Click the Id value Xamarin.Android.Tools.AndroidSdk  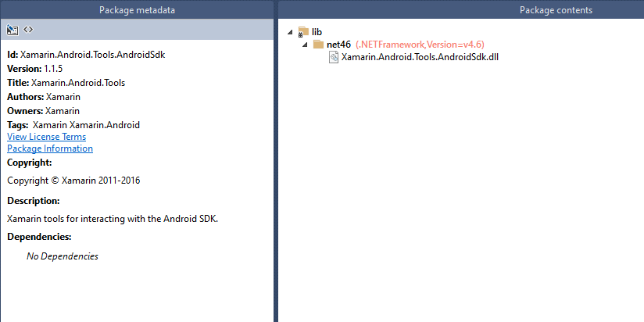pos(93,55)
